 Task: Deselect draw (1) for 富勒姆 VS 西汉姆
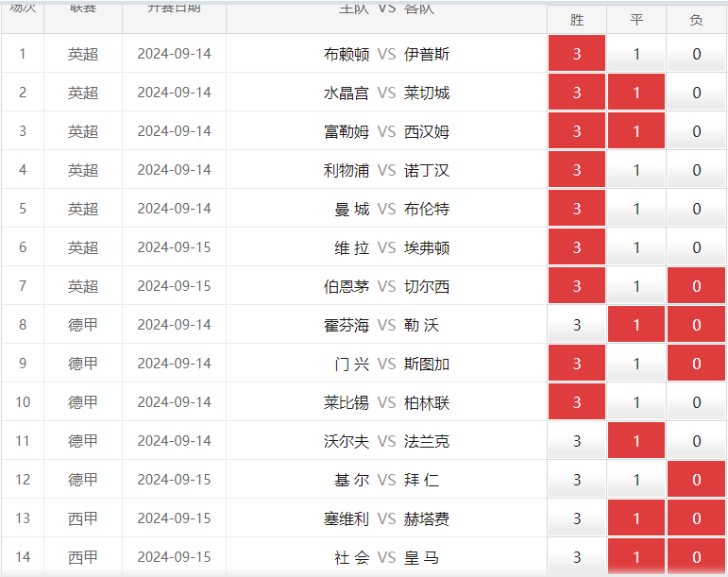click(x=636, y=131)
